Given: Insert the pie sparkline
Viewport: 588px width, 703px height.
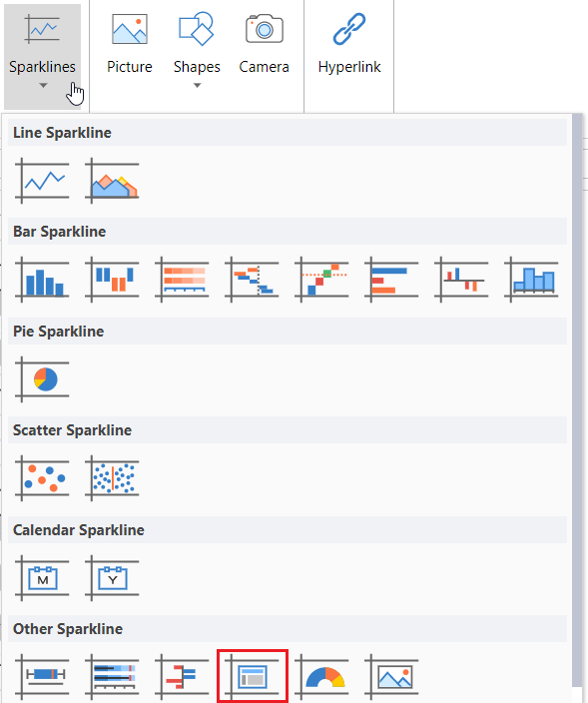Looking at the screenshot, I should point(42,379).
